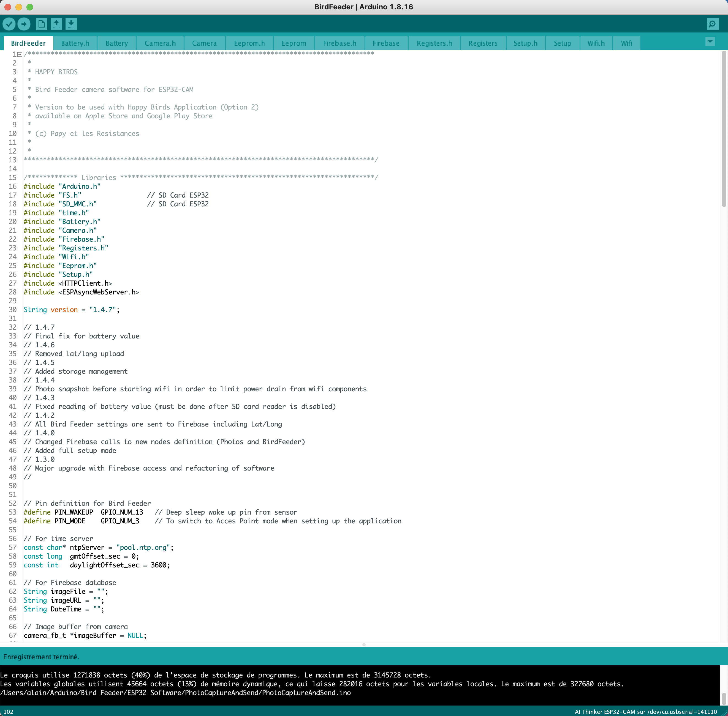Image resolution: width=728 pixels, height=716 pixels.
Task: Click the BirdFeeder main tab
Action: 28,43
